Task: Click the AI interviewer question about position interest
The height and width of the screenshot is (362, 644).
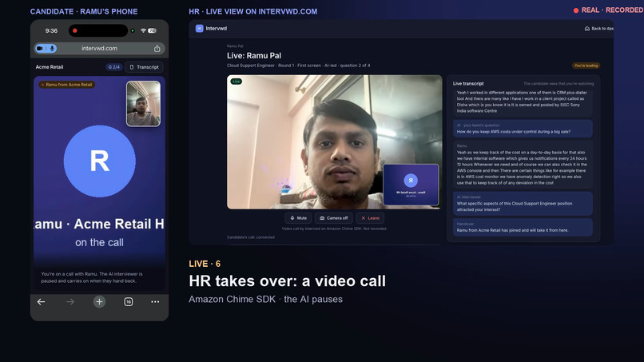Action: [523, 204]
